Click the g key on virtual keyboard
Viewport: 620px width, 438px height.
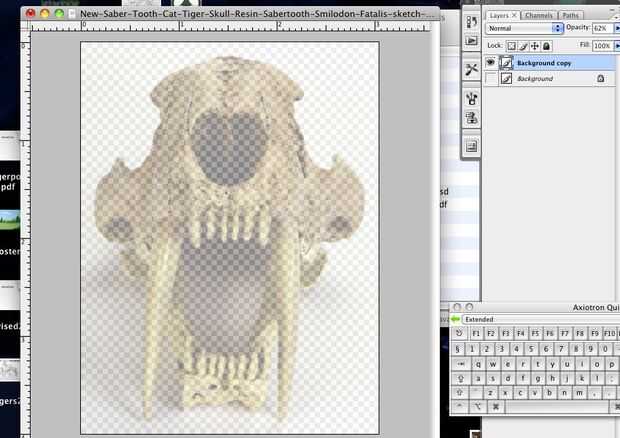click(x=538, y=379)
